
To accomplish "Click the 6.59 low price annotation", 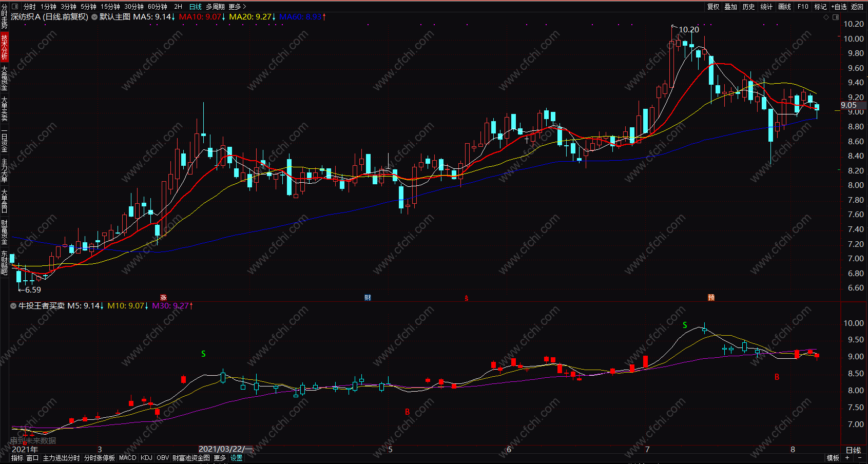I will pyautogui.click(x=33, y=290).
